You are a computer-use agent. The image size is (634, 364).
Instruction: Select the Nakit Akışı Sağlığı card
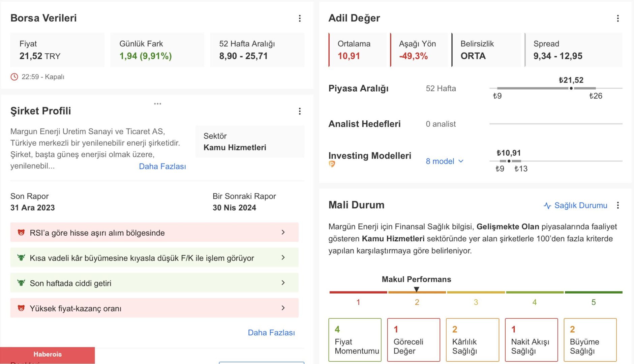coord(531,340)
